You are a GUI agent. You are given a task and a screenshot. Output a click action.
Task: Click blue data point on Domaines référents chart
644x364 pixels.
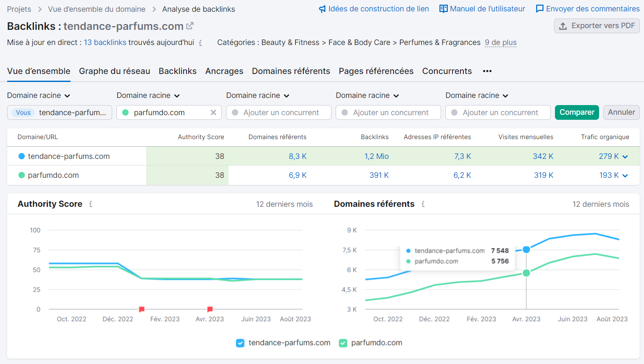coord(526,250)
